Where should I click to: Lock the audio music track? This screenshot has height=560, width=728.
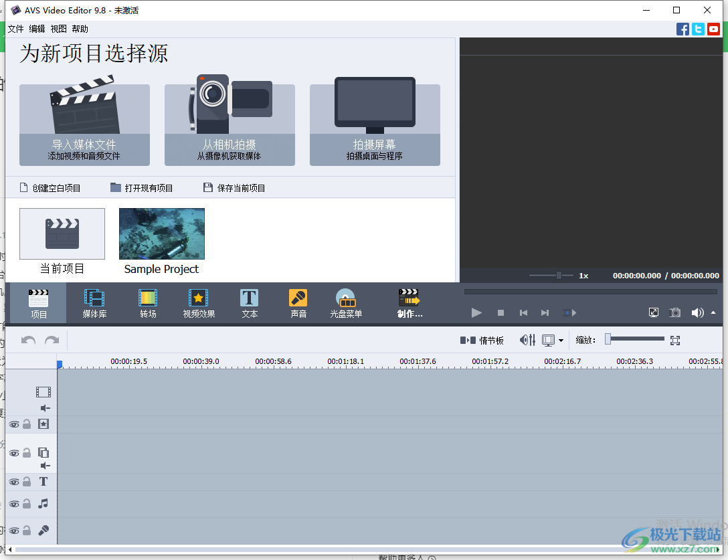click(27, 503)
